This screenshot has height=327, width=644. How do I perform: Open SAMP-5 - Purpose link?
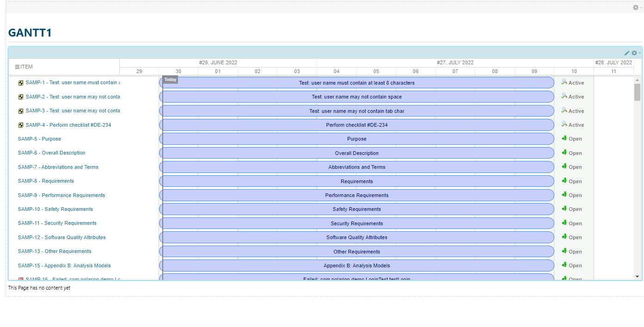(x=39, y=139)
